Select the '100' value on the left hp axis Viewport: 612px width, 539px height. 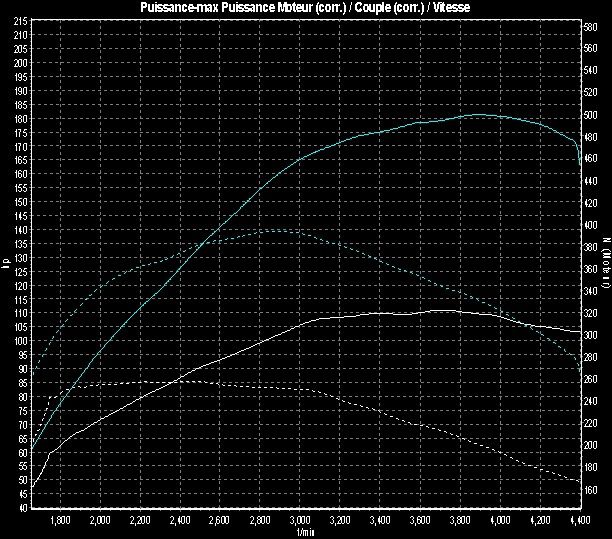click(21, 340)
